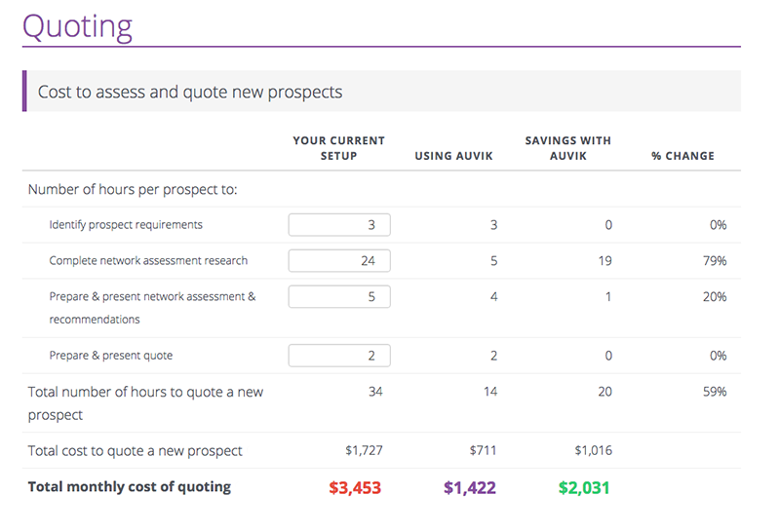
Task: Click the red $3,453 monthly cost
Action: pos(355,488)
